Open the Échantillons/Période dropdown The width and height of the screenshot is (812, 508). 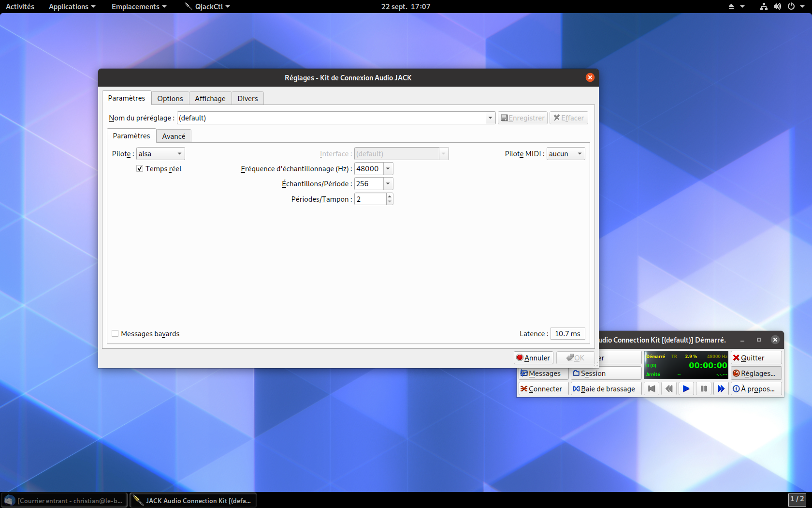click(388, 183)
